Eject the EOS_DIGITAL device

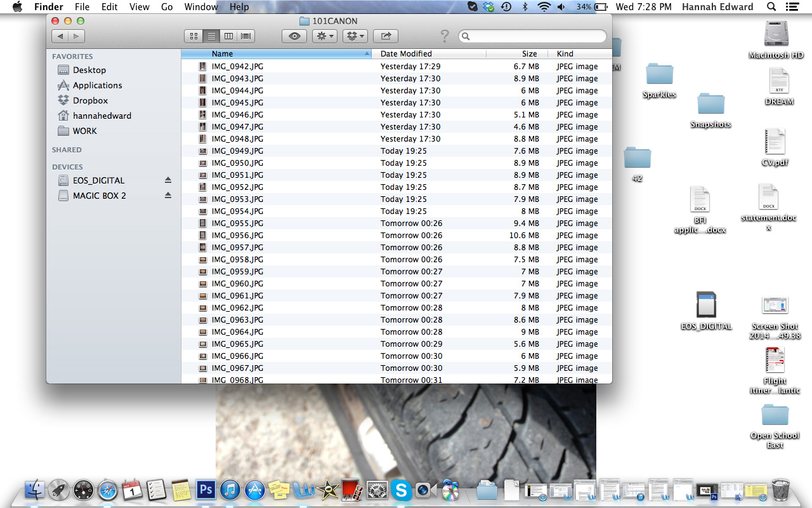[x=168, y=180]
